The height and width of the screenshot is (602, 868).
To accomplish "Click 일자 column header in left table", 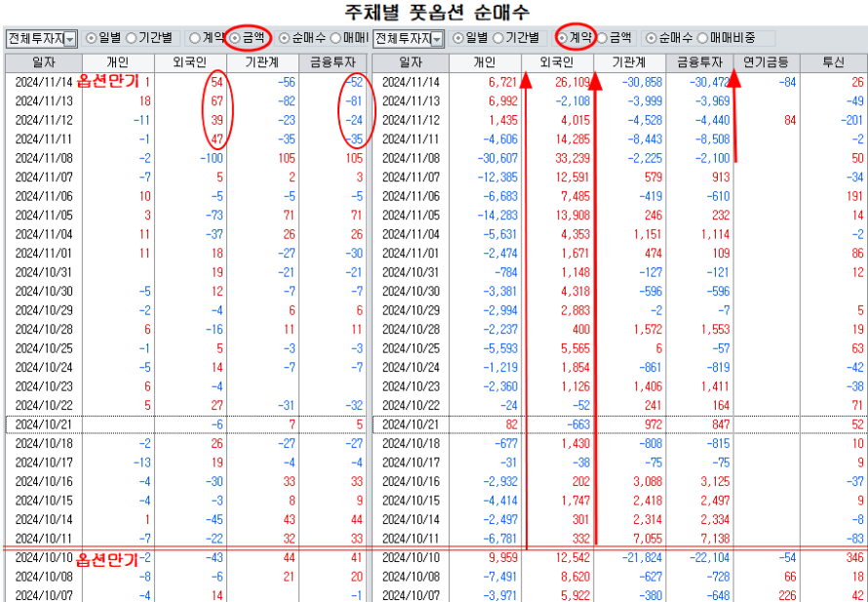I will tap(43, 63).
